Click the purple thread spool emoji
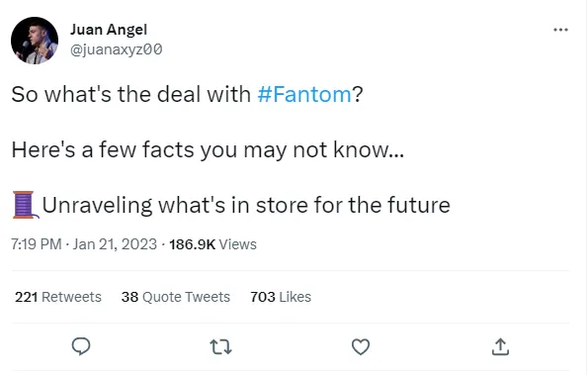The height and width of the screenshot is (375, 588). coord(26,205)
